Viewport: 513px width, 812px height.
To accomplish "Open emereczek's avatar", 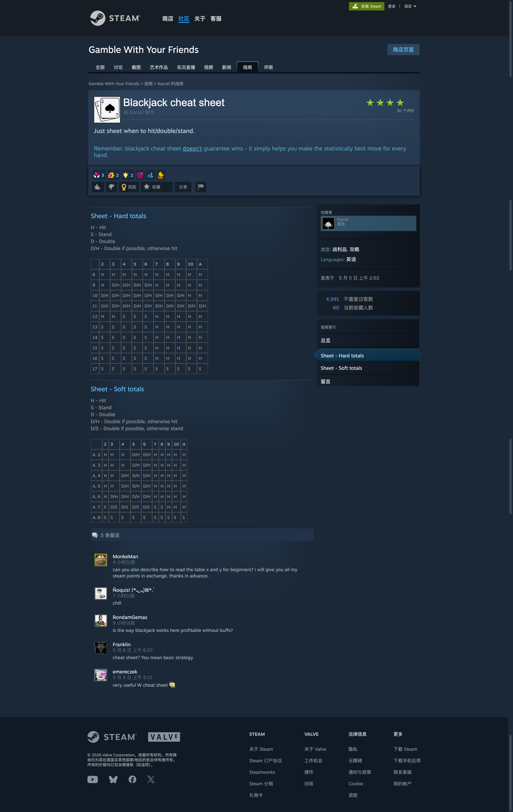I will point(101,675).
